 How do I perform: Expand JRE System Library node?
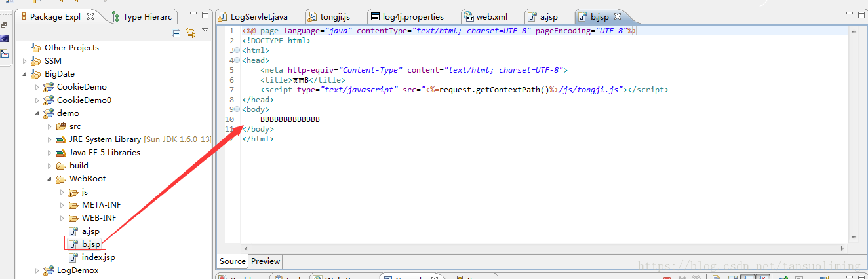[50, 139]
